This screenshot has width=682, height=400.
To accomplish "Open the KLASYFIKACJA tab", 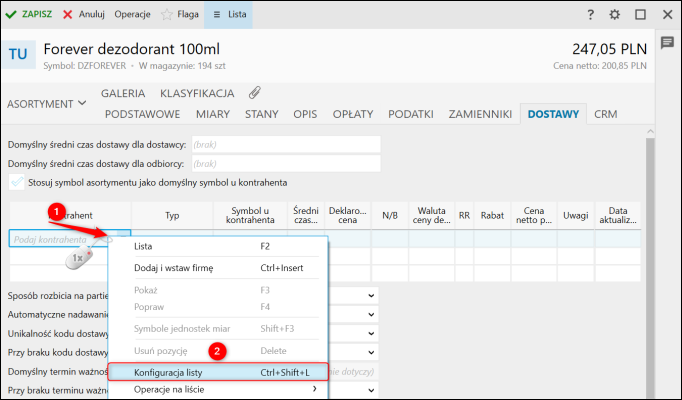I will point(197,93).
